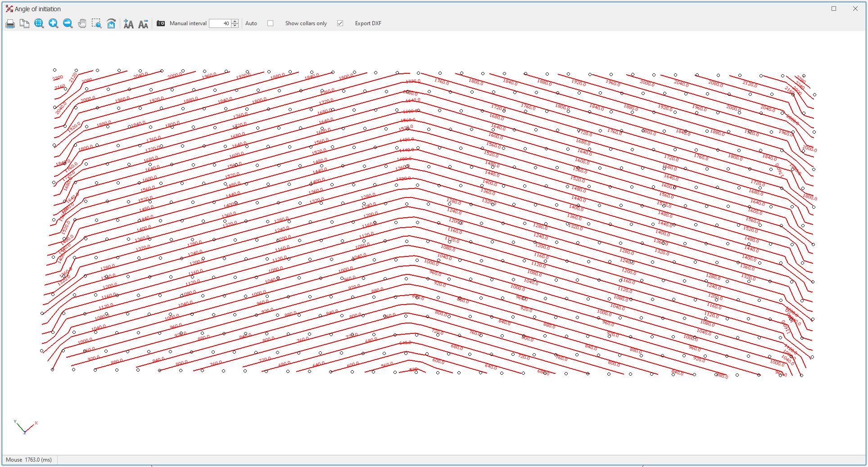
Task: Reset the view with the home orientation icon
Action: click(x=111, y=23)
